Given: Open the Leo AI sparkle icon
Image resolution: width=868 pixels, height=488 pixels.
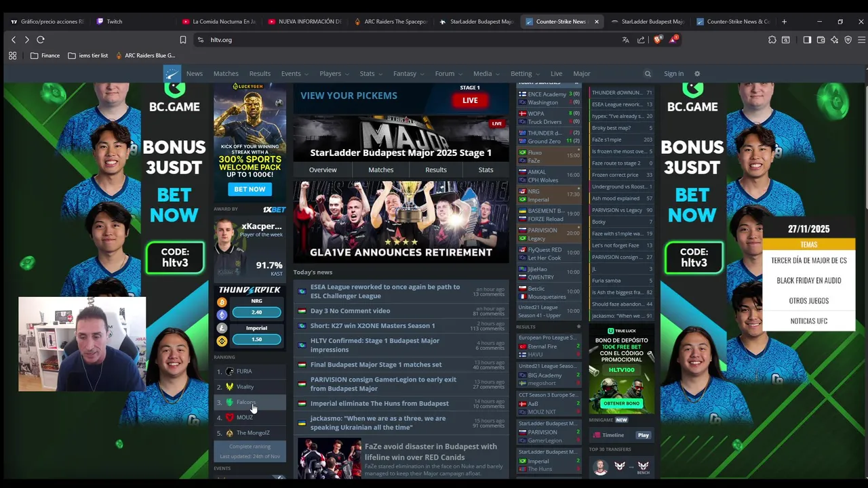Looking at the screenshot, I should click(x=834, y=40).
